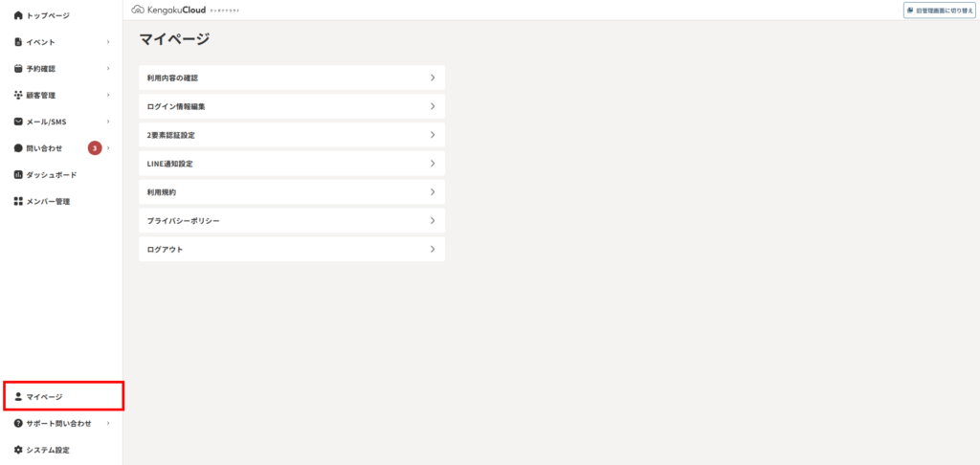This screenshot has height=465, width=980.
Task: Expand the 顧客管理 submenu chevron
Action: (108, 95)
